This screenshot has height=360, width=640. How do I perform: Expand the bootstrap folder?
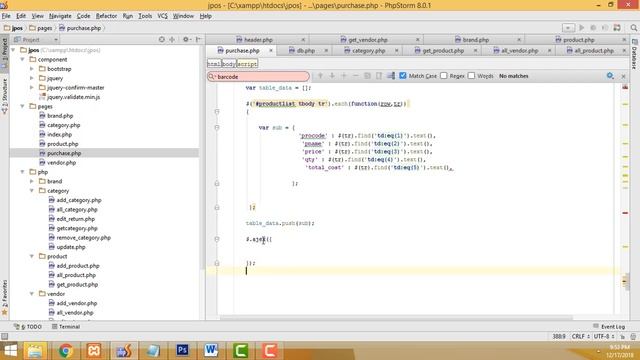(32, 69)
